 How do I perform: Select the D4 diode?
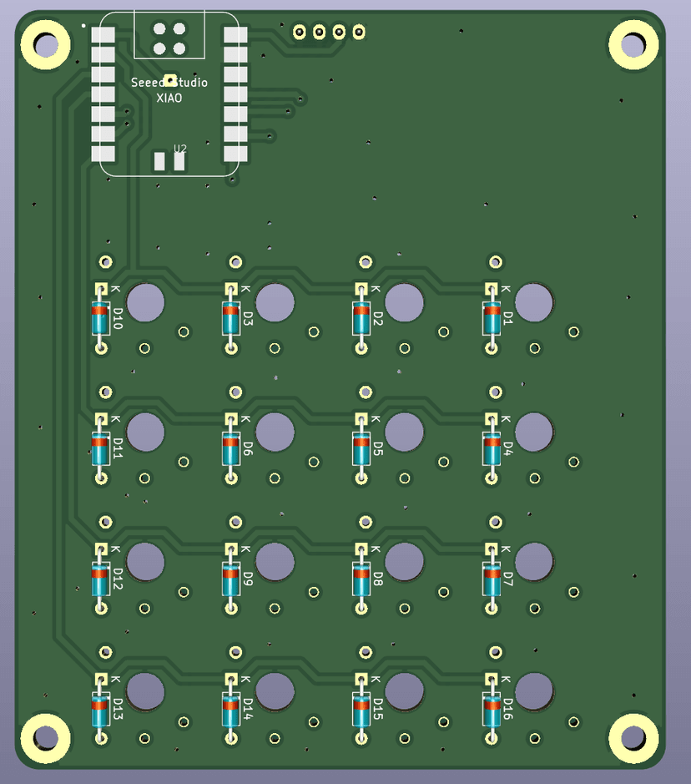pyautogui.click(x=492, y=449)
